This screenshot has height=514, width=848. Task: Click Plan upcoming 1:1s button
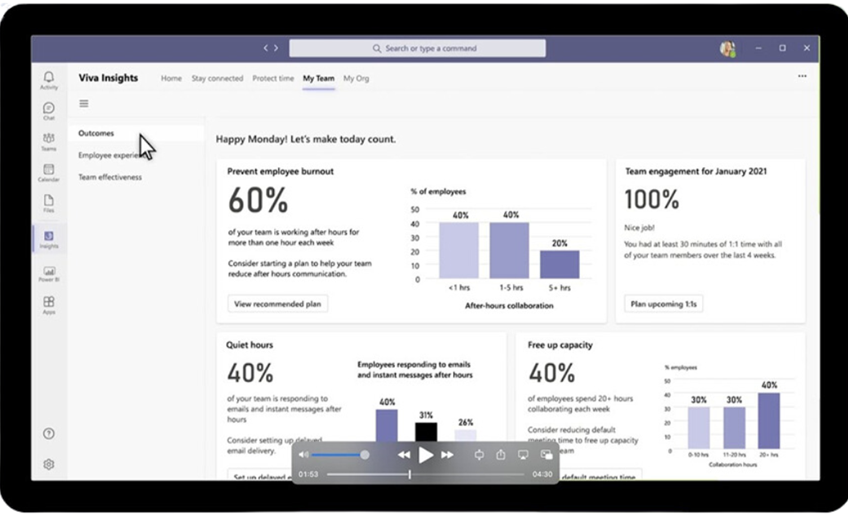(x=664, y=304)
